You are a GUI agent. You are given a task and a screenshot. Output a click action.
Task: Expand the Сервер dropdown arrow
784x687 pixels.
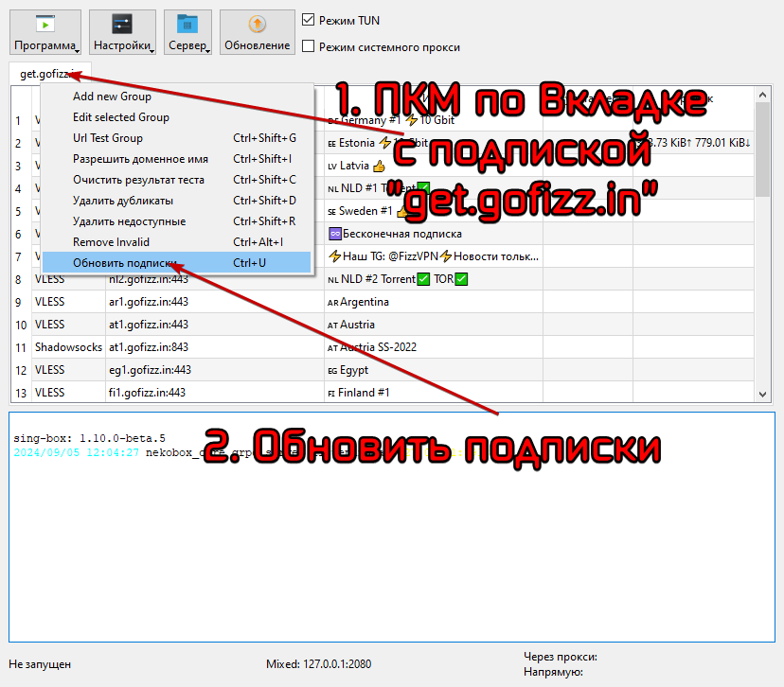point(207,50)
